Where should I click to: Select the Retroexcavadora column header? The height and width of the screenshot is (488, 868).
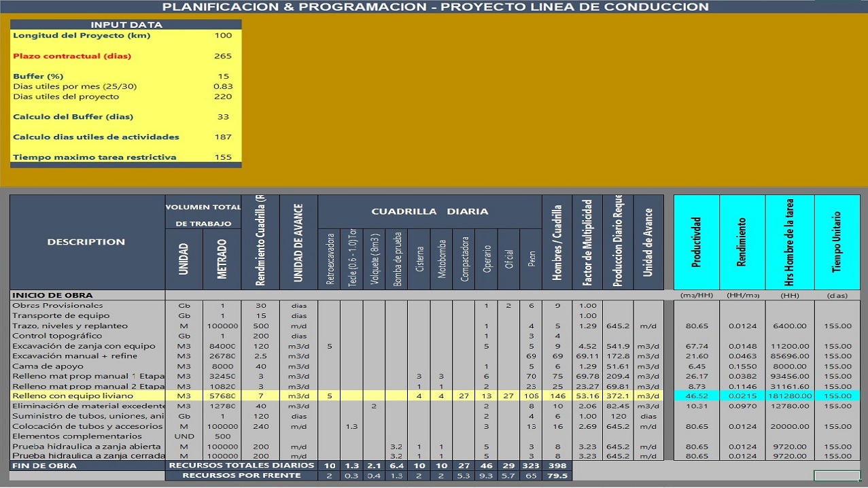pyautogui.click(x=329, y=260)
